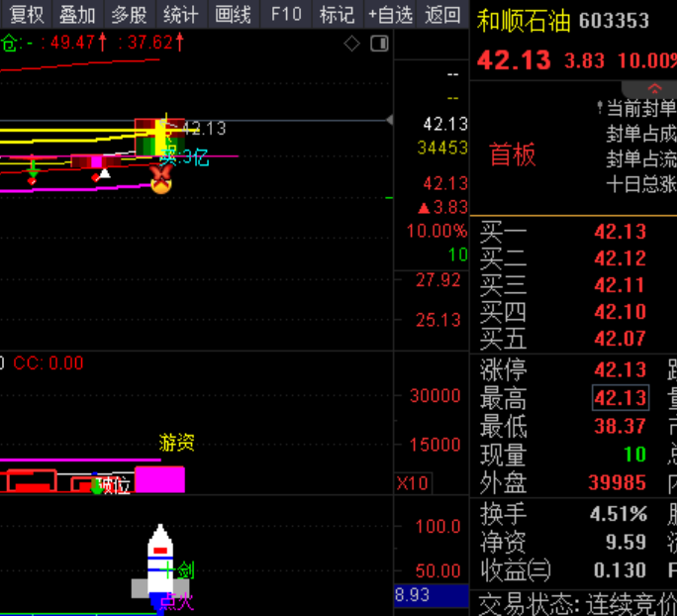Open the 统计 statistics tool

tap(181, 15)
